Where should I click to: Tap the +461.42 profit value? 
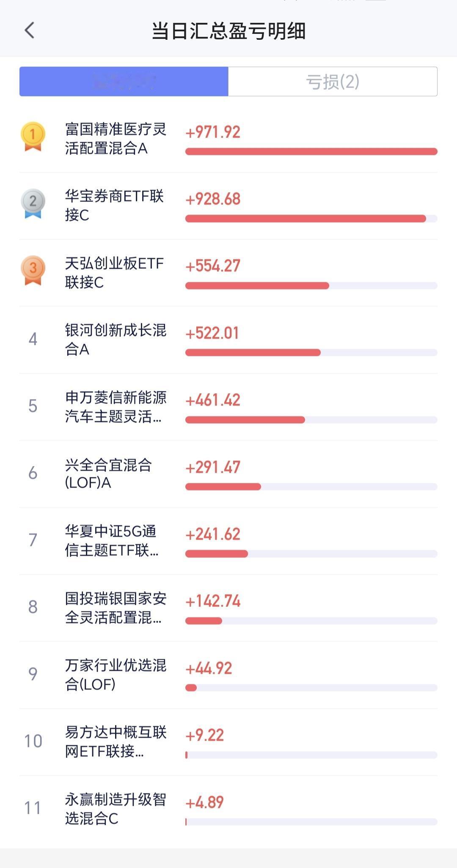(x=213, y=400)
